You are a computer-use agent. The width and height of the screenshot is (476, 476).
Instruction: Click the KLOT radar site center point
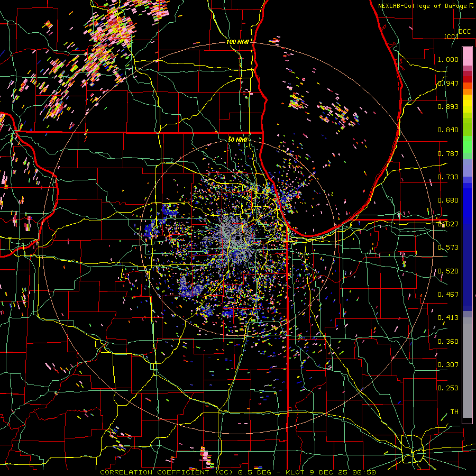[x=238, y=238]
